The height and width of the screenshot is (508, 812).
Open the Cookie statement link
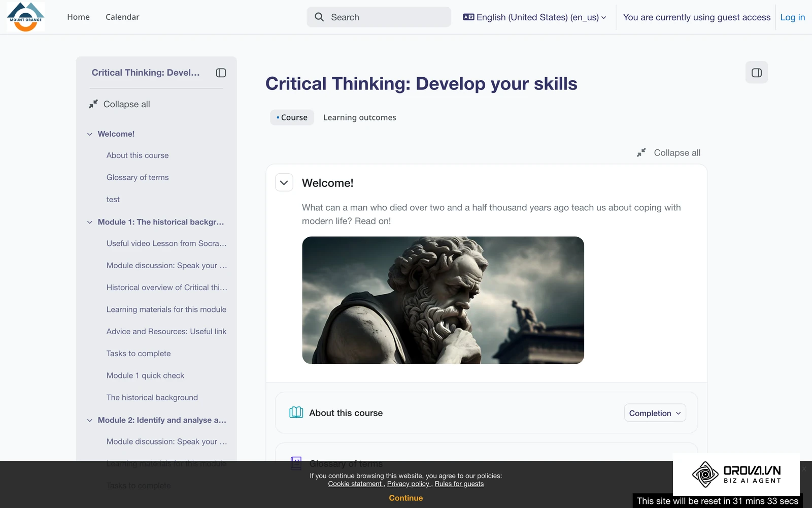[355, 484]
